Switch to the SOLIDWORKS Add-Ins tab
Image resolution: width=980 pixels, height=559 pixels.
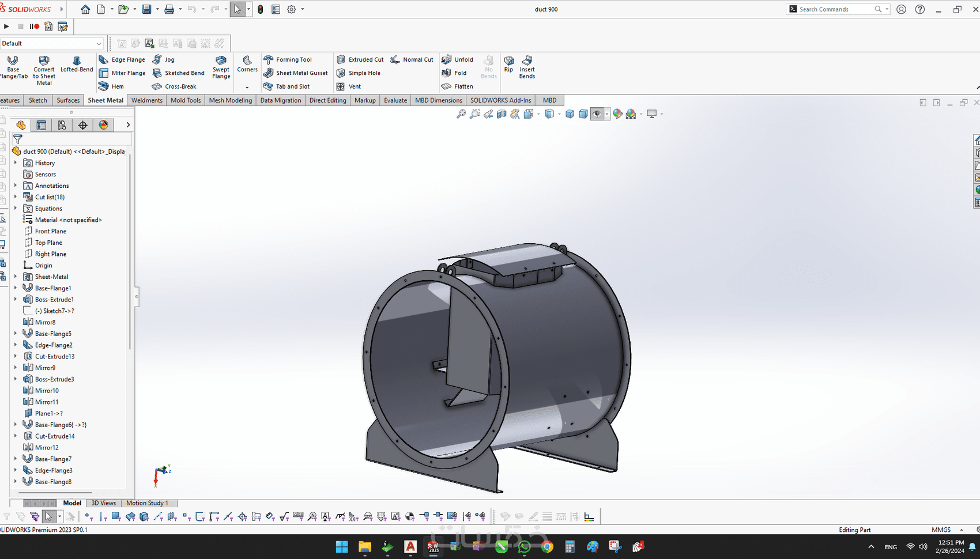coord(500,100)
